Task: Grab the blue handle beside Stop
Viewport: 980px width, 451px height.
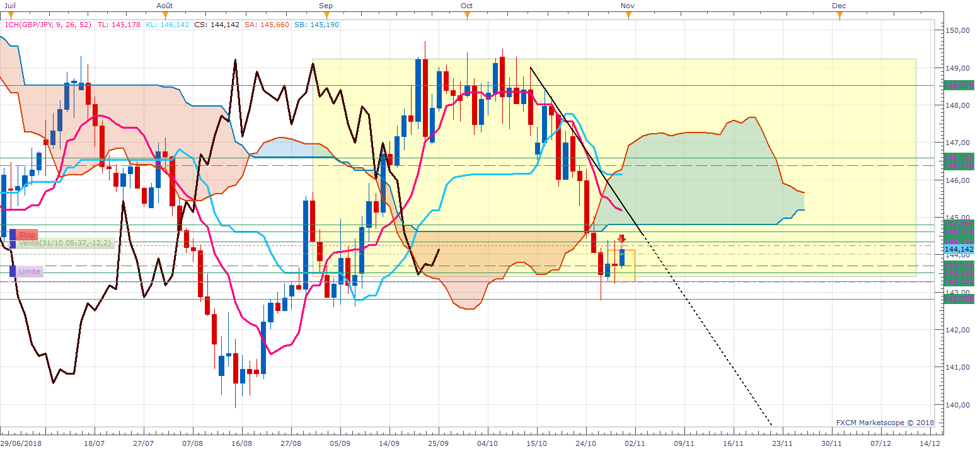Action: tap(12, 235)
